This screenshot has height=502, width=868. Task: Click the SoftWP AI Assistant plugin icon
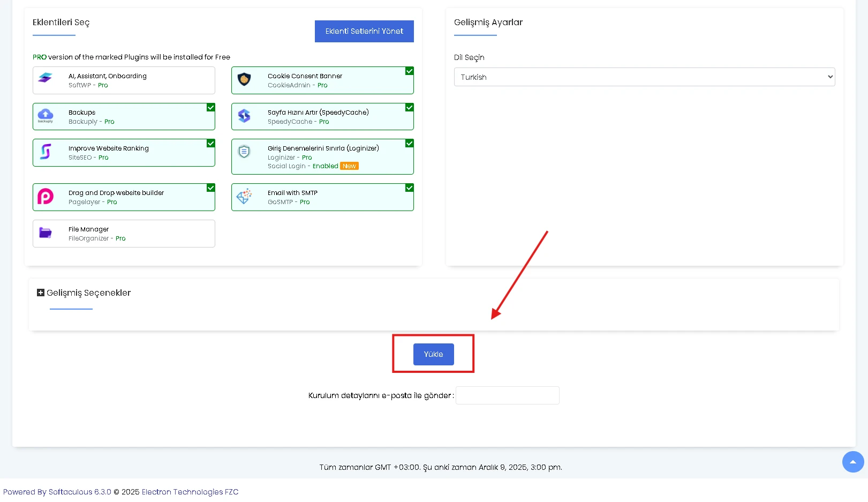tap(46, 78)
